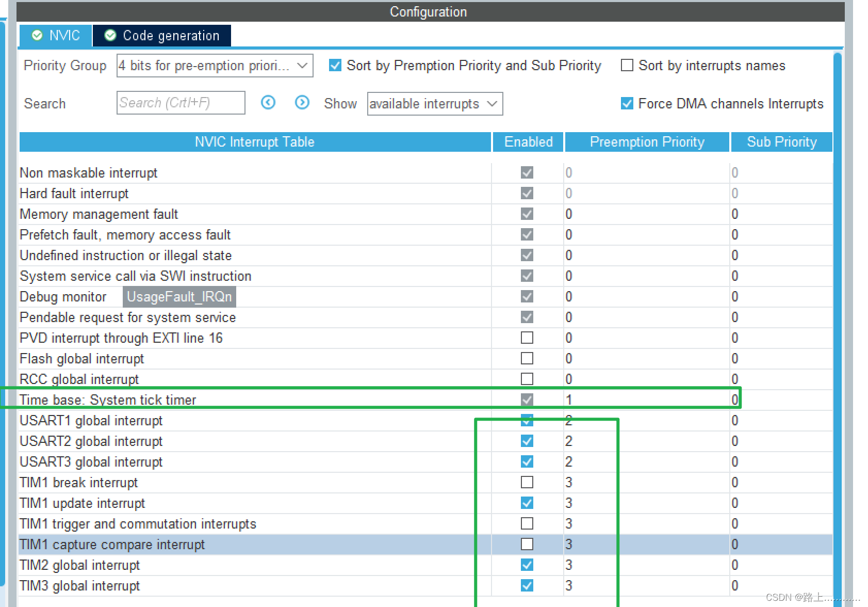Enable TIM1 trigger and commutation interrupts checkbox
Screen dimensions: 868x607
click(527, 523)
